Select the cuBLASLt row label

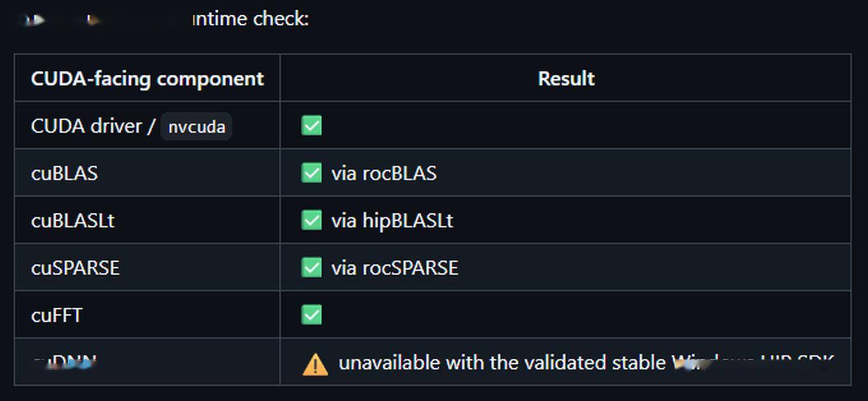pyautogui.click(x=73, y=220)
